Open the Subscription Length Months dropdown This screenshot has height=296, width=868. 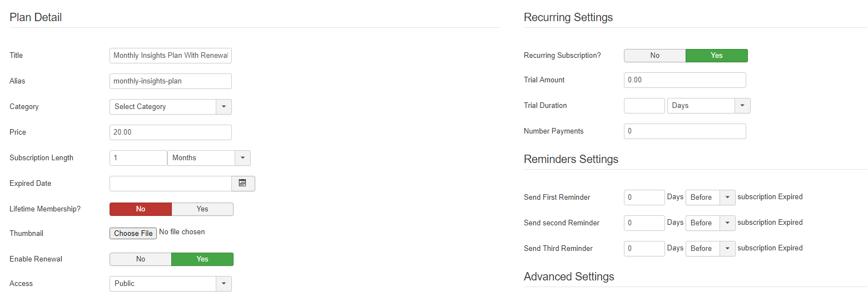[x=209, y=158]
